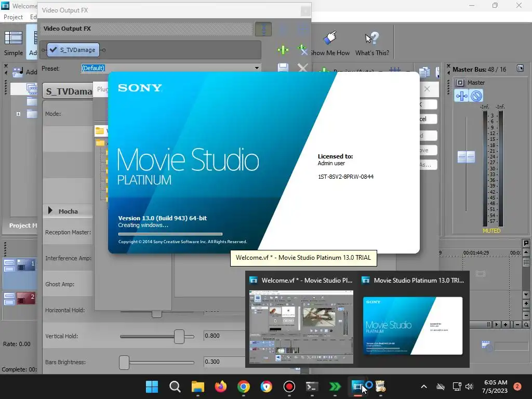The image size is (532, 399).
Task: Click the green Plug-In Chain add icon
Action: [283, 50]
